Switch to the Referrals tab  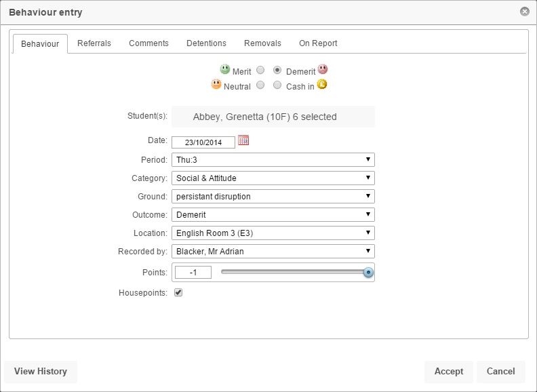94,43
